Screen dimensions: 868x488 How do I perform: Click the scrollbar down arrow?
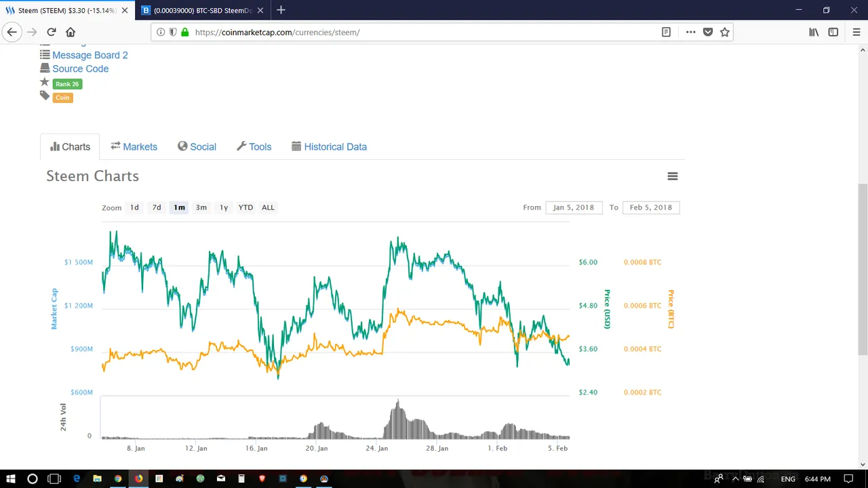click(x=863, y=464)
